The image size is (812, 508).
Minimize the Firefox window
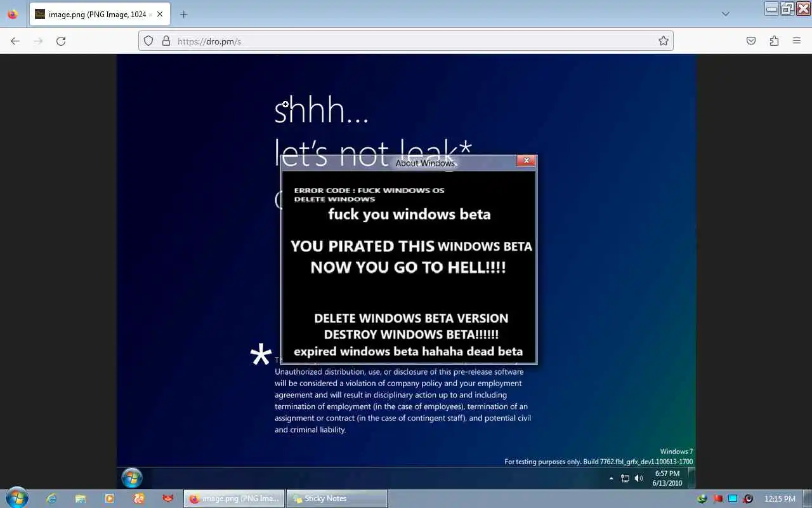tap(771, 8)
